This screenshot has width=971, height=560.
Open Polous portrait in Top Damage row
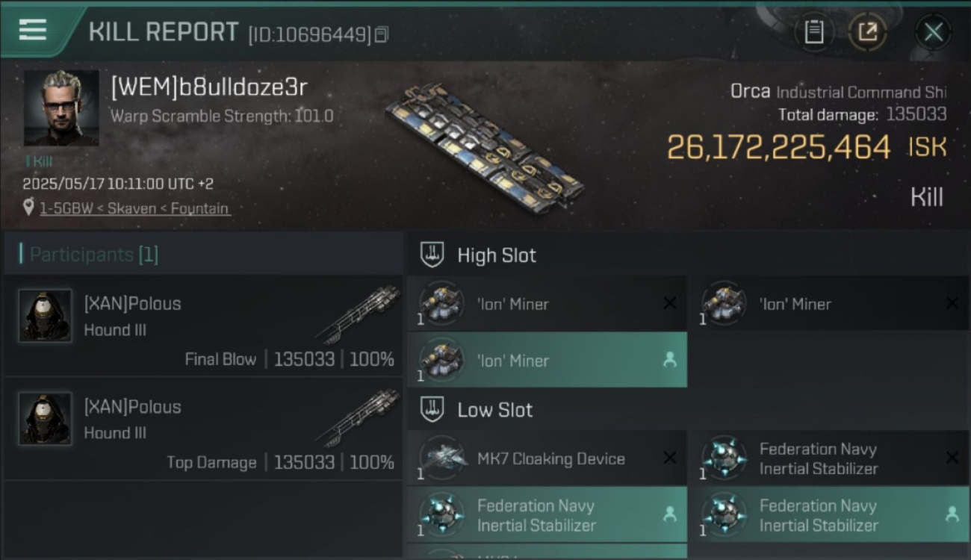46,419
